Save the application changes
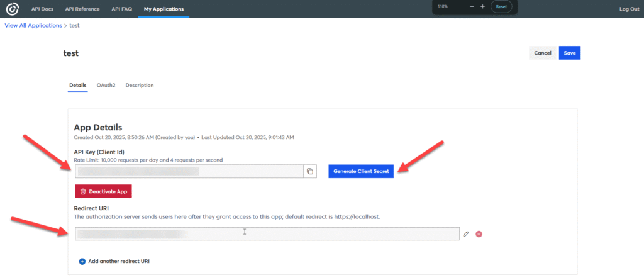This screenshot has width=644, height=280. 569,53
